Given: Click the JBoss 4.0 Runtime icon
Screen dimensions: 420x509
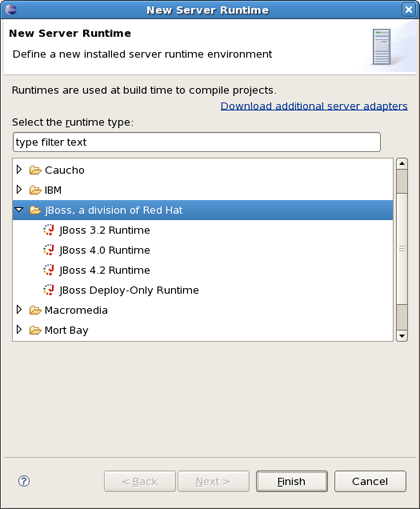Looking at the screenshot, I should 49,250.
